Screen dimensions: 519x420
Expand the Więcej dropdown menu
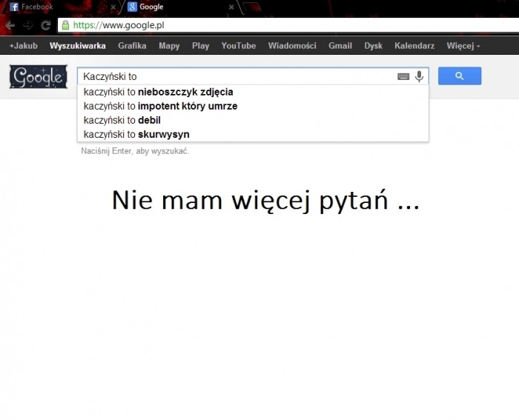click(463, 46)
